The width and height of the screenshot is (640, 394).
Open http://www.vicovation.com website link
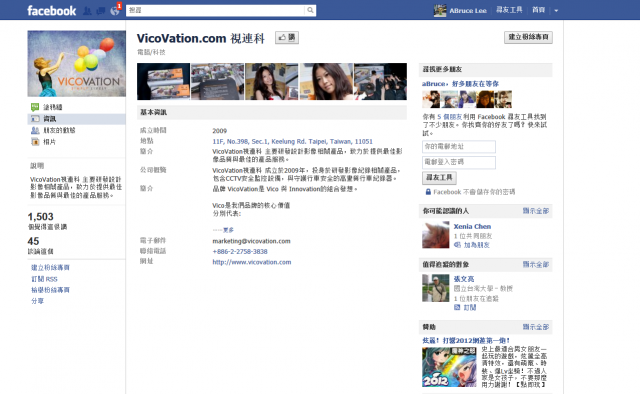point(252,262)
